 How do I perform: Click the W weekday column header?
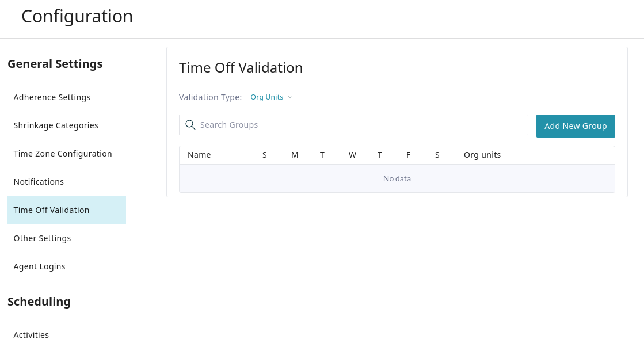[x=352, y=155]
